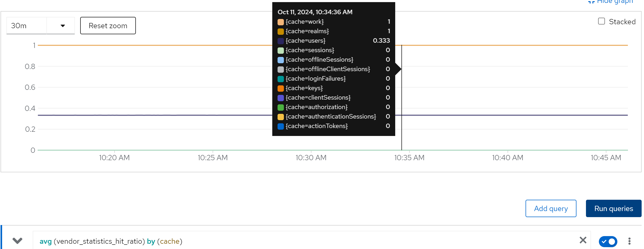Click the cache=actionTokens blue swatch
This screenshot has height=249, width=644.
(280, 126)
